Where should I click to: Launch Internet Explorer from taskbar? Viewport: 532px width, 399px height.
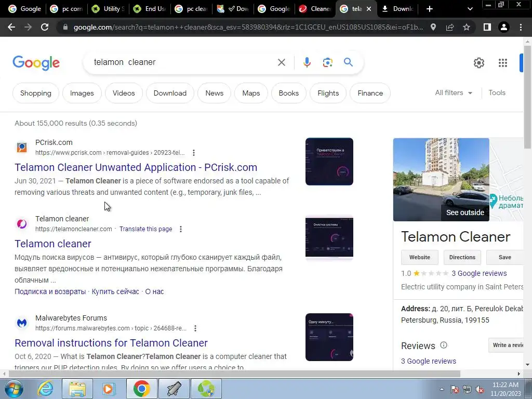click(46, 389)
